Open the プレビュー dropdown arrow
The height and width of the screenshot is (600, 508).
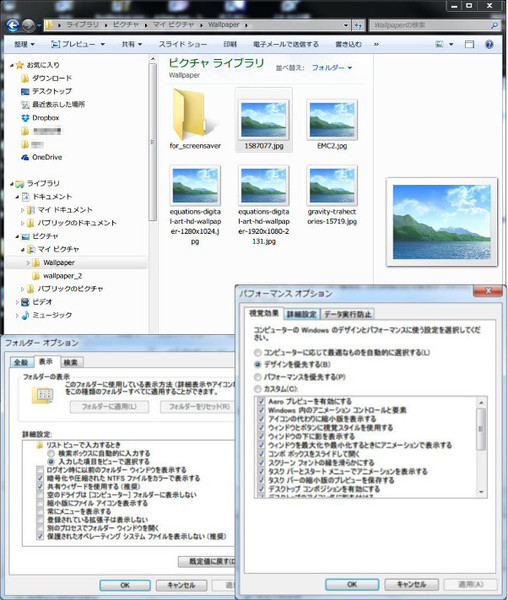point(103,44)
